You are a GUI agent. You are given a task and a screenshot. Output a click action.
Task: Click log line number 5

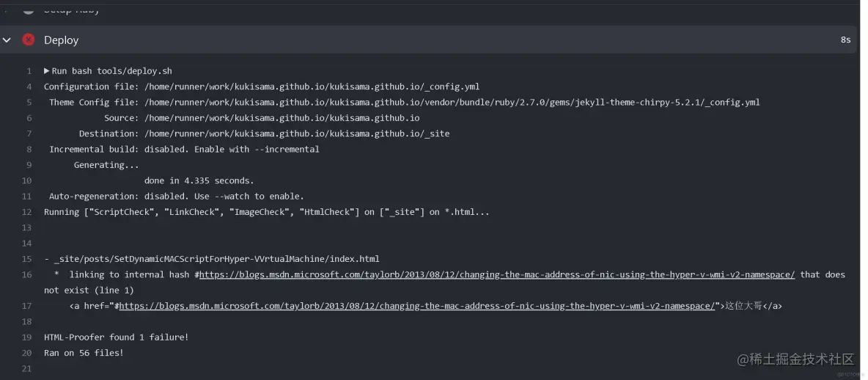29,103
